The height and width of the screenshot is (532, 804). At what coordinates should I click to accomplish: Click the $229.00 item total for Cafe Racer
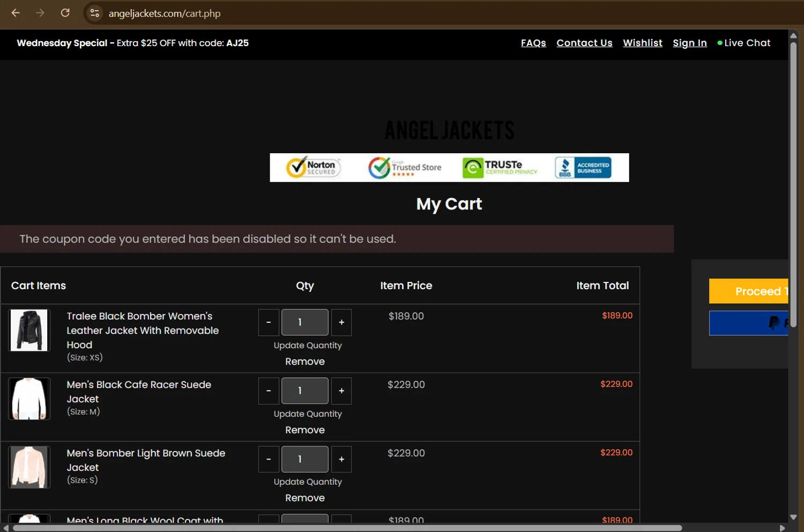(616, 384)
